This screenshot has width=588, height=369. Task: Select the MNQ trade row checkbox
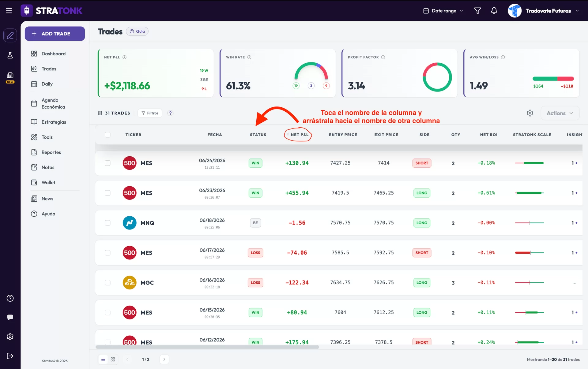coord(107,223)
